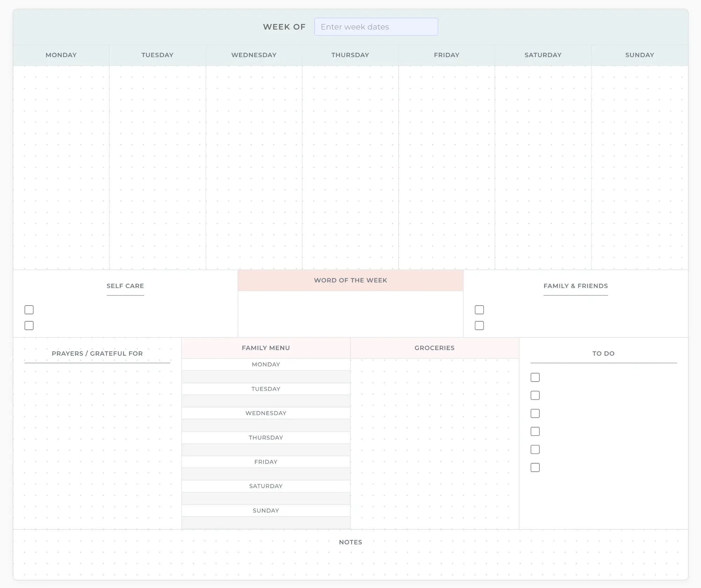
Task: Click the Notes heading
Action: click(350, 542)
